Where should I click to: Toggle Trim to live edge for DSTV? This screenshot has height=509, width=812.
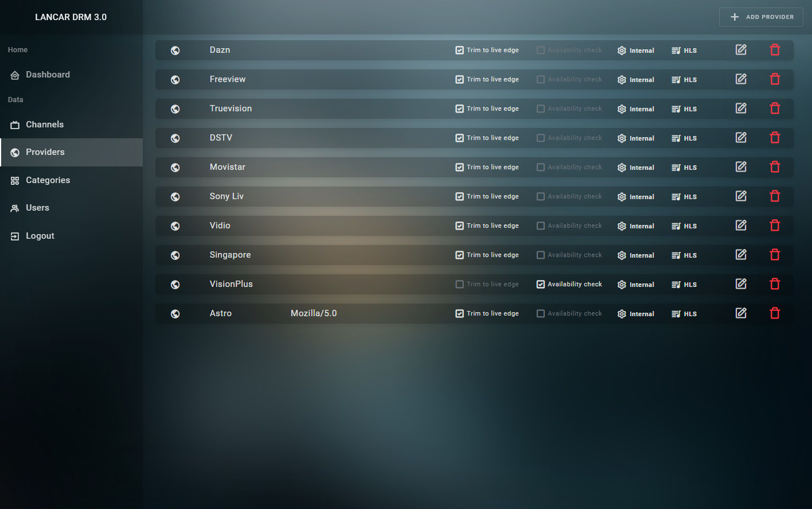click(459, 138)
